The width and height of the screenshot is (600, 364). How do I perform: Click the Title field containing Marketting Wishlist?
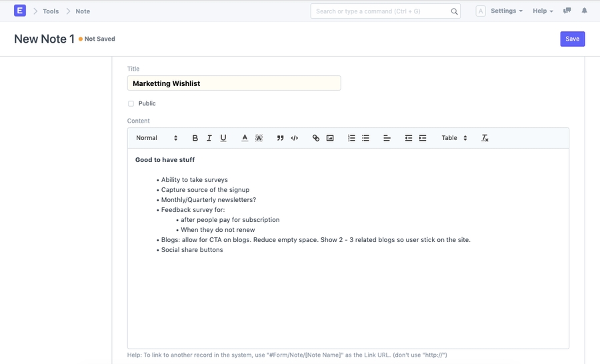[234, 83]
